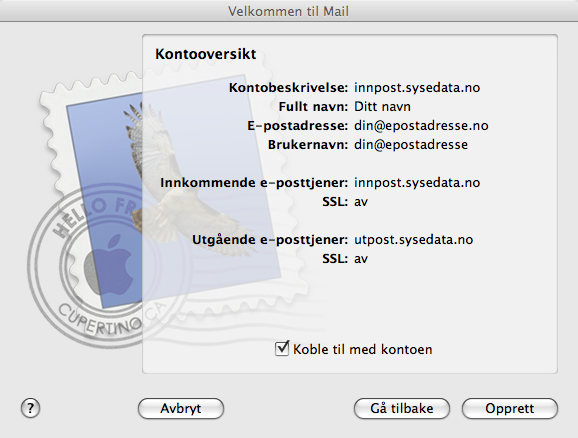Click the Brukernavn value din@epostadresse
The height and width of the screenshot is (438, 578).
click(411, 145)
